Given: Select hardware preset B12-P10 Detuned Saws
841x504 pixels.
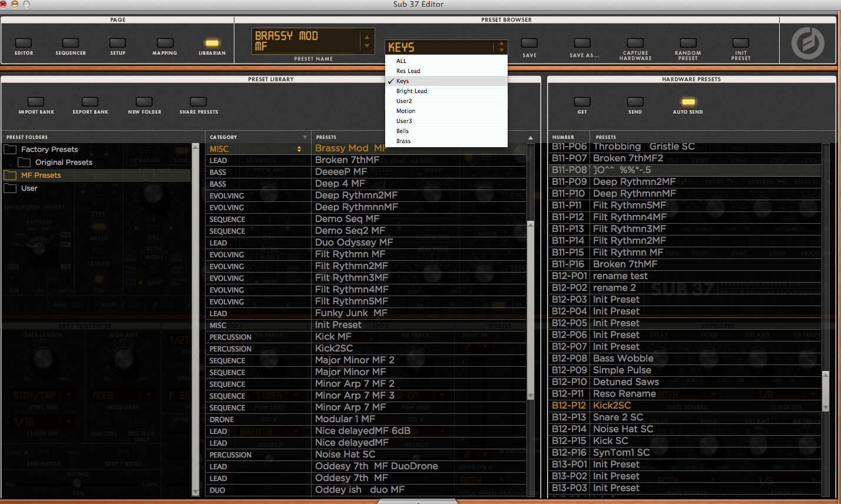Looking at the screenshot, I should (685, 382).
